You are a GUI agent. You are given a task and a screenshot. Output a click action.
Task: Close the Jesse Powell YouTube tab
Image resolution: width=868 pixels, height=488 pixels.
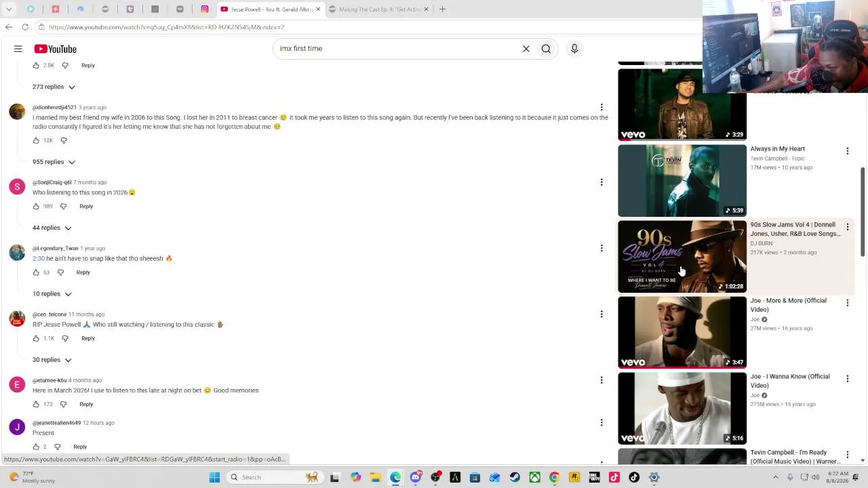tap(317, 9)
